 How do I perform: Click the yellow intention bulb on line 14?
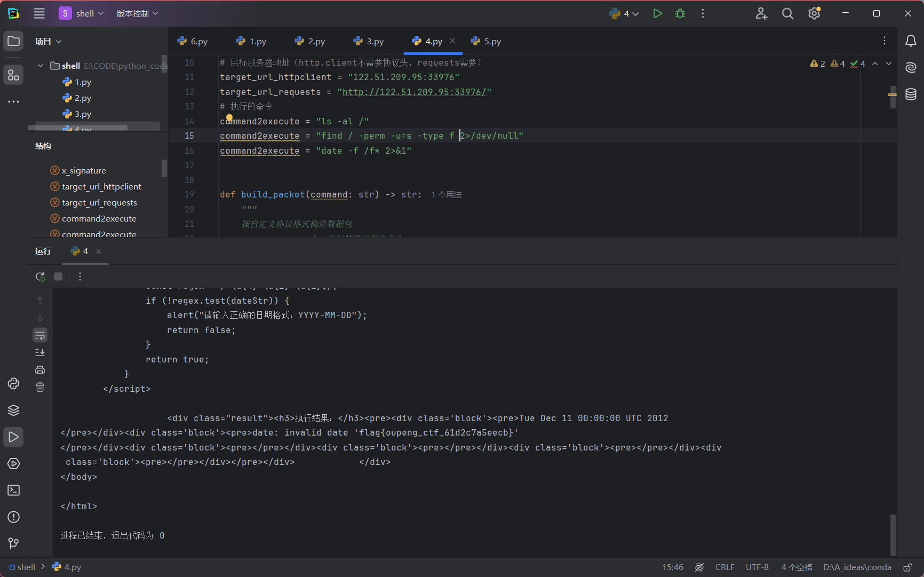(x=229, y=117)
